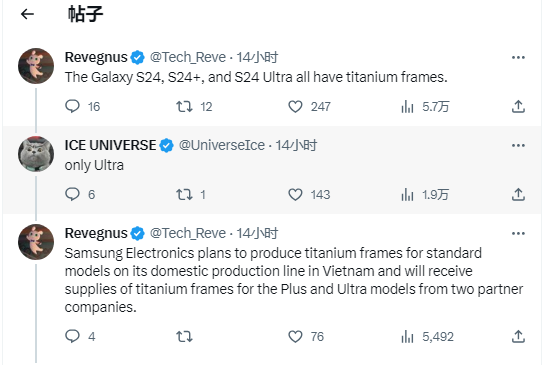The width and height of the screenshot is (547, 365).
Task: Open more options menu for ICE UNIVERSE post
Action: click(x=518, y=145)
